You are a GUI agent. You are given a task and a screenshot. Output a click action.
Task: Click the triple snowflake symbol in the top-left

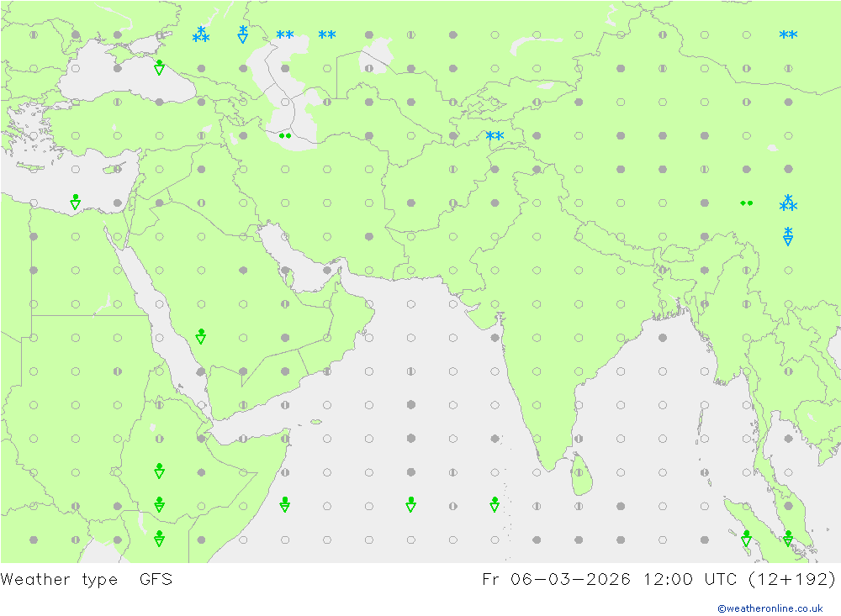[201, 34]
